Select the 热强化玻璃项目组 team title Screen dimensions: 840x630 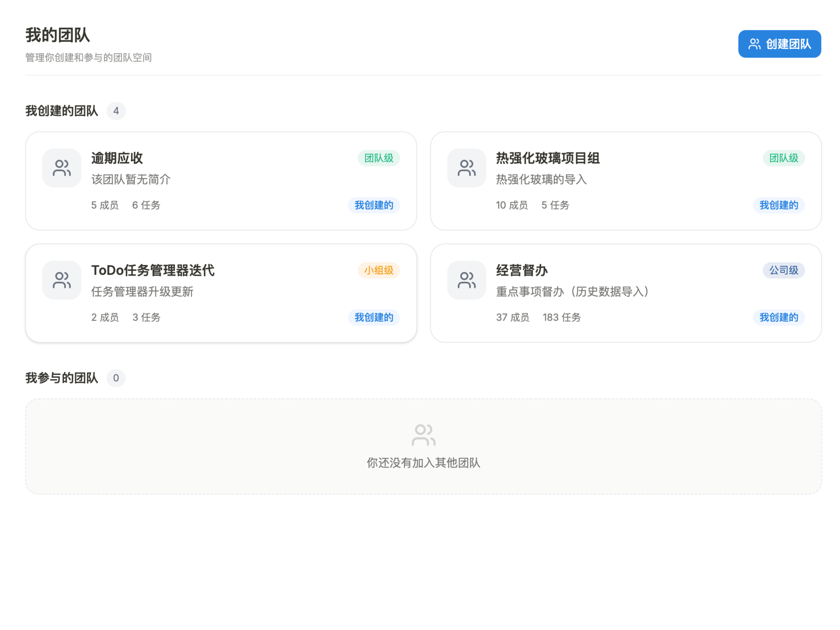pos(548,158)
